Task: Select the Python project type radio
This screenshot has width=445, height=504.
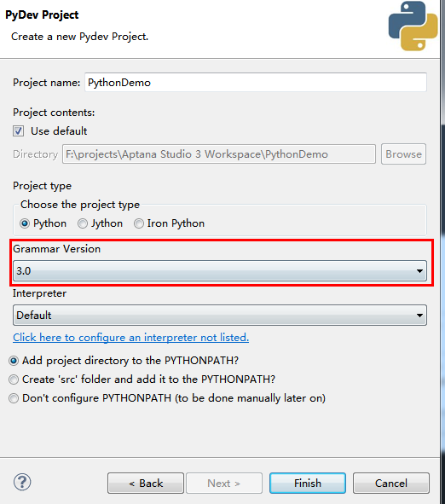Action: [25, 223]
